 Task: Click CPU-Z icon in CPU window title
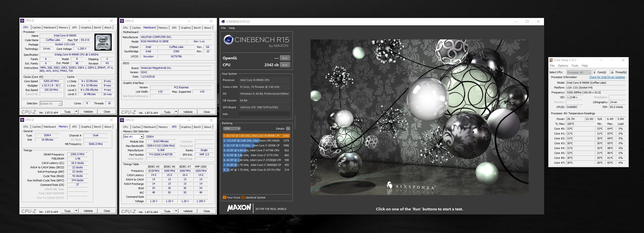[22, 21]
